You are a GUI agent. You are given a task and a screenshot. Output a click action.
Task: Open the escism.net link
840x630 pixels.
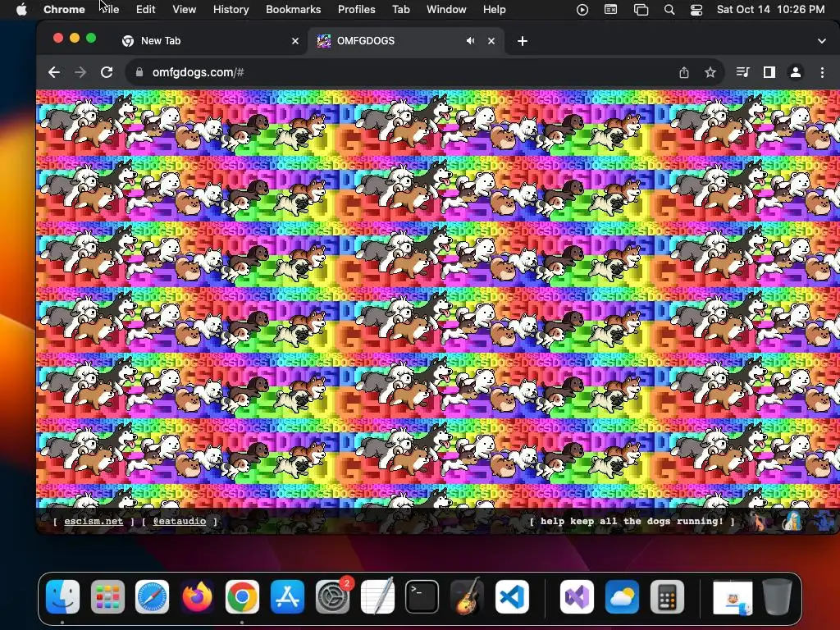pyautogui.click(x=94, y=521)
